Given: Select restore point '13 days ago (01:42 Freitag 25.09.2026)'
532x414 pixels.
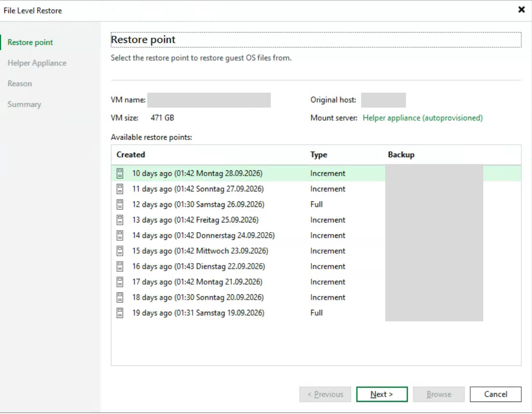Looking at the screenshot, I should click(316, 220).
